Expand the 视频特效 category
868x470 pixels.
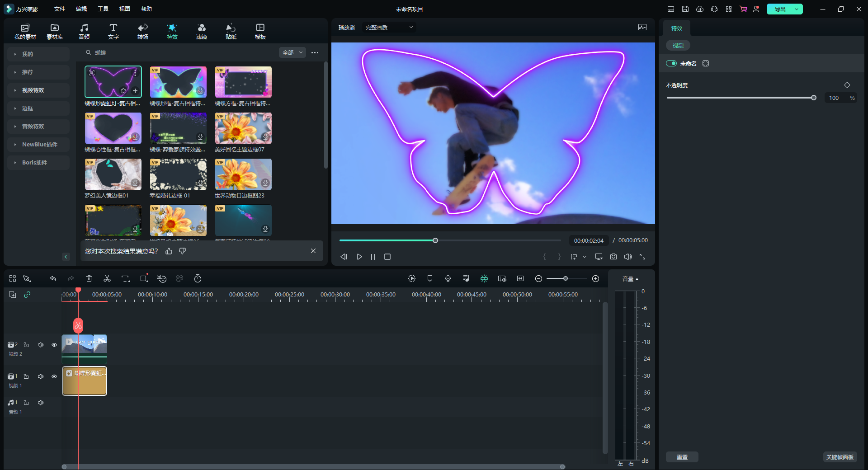click(33, 90)
